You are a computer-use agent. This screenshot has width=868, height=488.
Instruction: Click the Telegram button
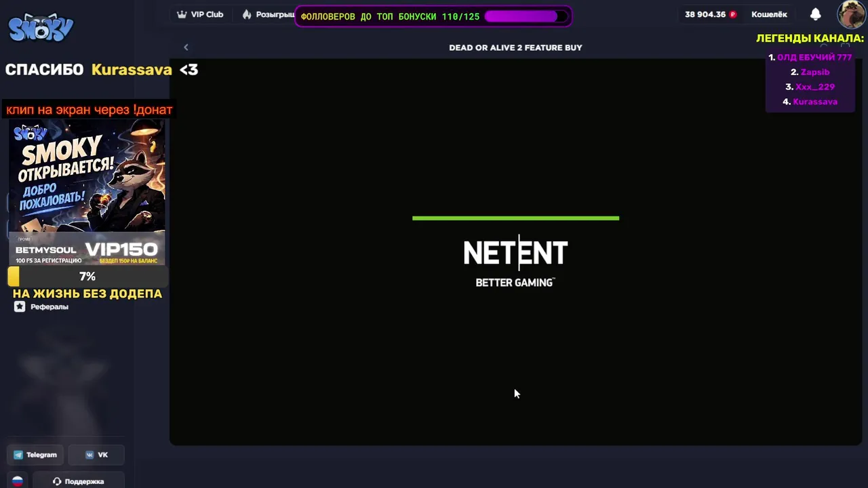pyautogui.click(x=35, y=455)
